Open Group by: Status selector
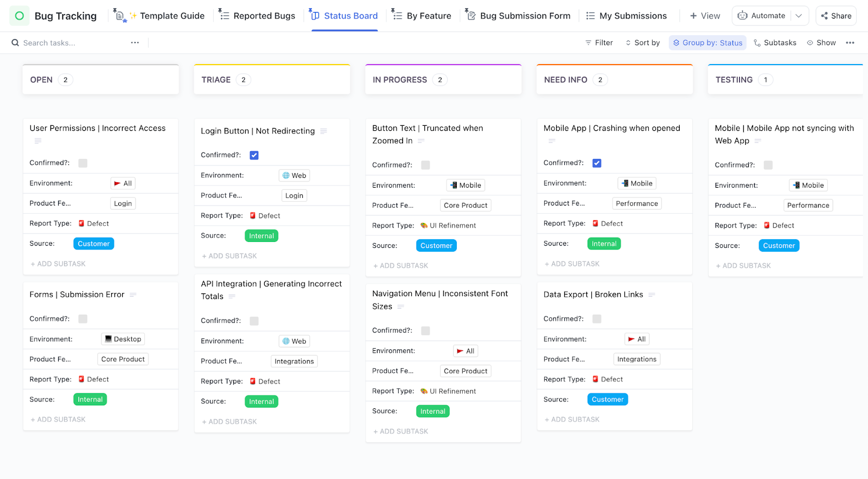The height and width of the screenshot is (479, 868). [707, 43]
